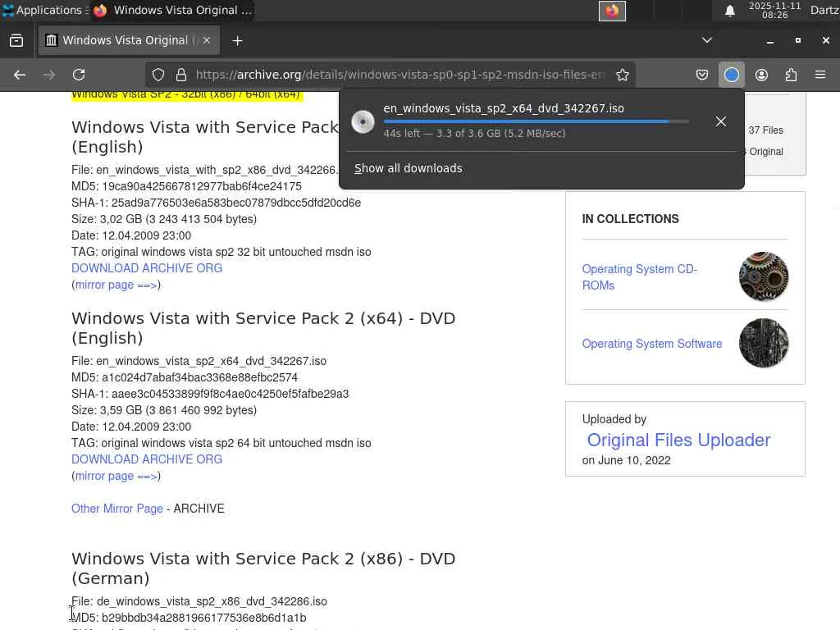Open the list all tabs dropdown

point(706,40)
